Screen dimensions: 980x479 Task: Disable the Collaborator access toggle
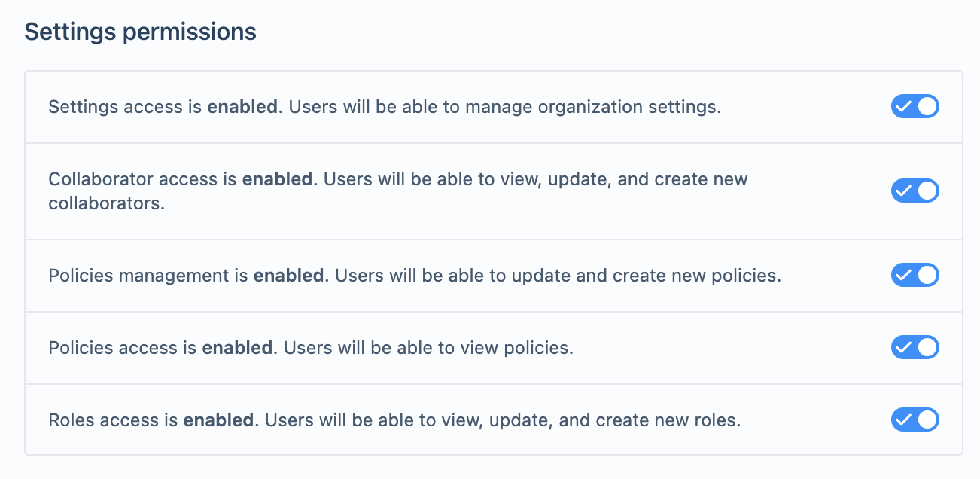point(915,191)
